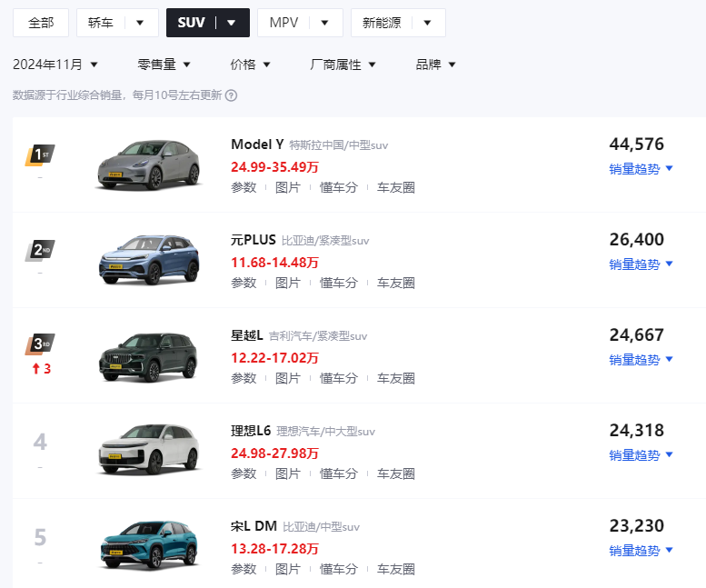706x588 pixels.
Task: Open 车友圈 for 理想L6
Action: [x=396, y=473]
